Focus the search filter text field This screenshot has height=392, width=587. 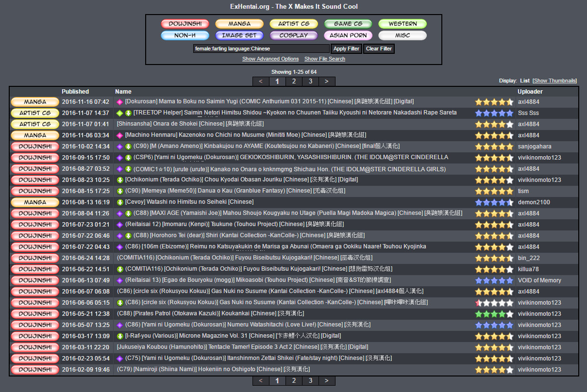pyautogui.click(x=261, y=49)
